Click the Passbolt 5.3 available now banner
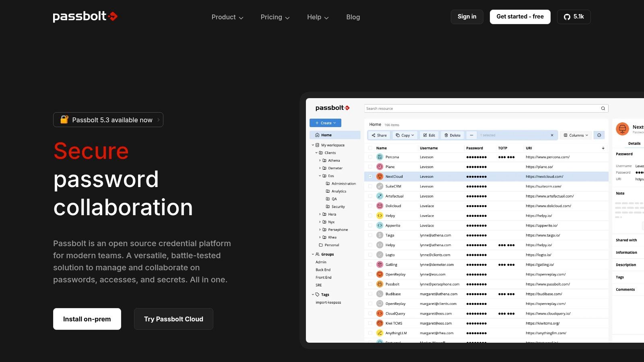This screenshot has width=644, height=362. [108, 120]
